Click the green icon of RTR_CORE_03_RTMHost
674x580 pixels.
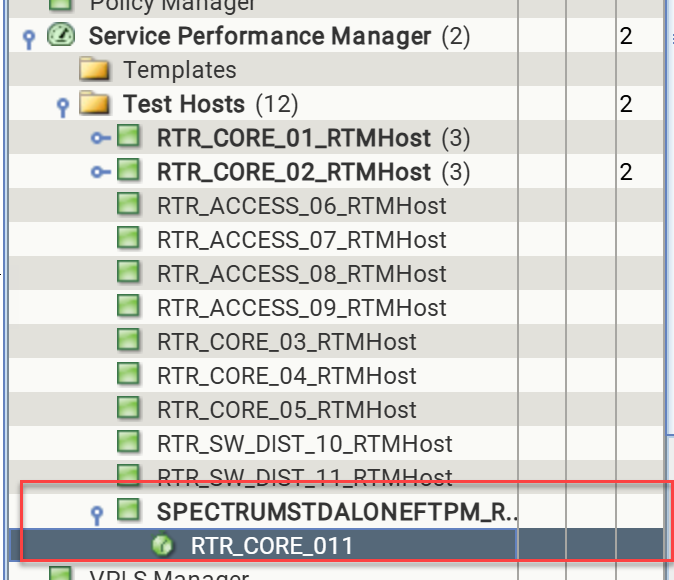[128, 340]
